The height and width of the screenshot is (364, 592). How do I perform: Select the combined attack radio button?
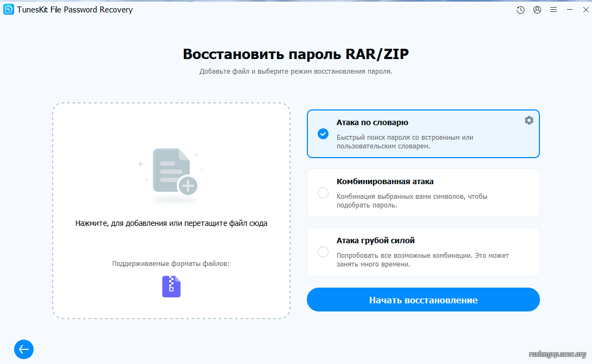[x=323, y=193]
